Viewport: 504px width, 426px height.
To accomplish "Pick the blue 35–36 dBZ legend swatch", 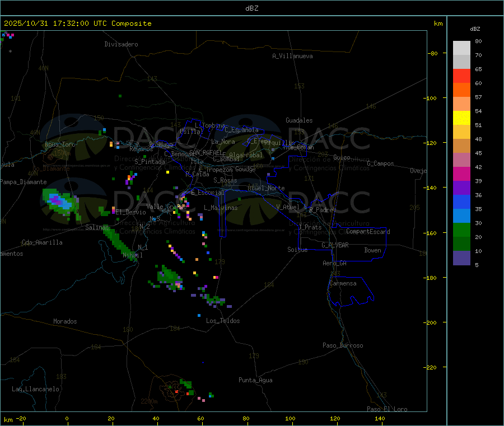I will [461, 202].
